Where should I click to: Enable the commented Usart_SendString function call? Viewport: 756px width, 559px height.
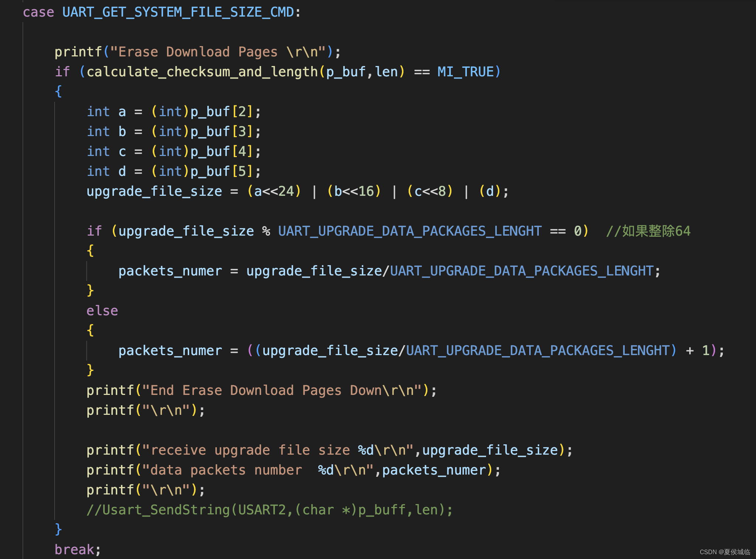pyautogui.click(x=87, y=510)
